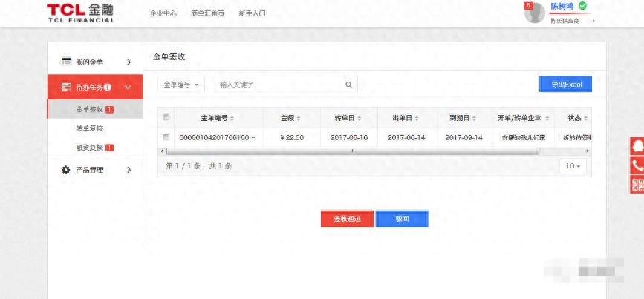Click the blue 驳回 button
The image size is (644, 299).
(x=402, y=219)
